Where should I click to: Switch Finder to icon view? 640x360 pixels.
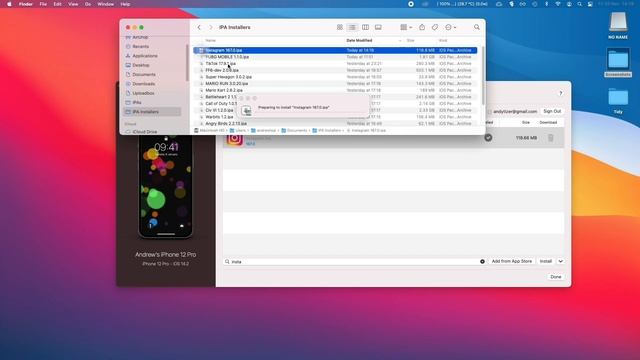point(340,27)
